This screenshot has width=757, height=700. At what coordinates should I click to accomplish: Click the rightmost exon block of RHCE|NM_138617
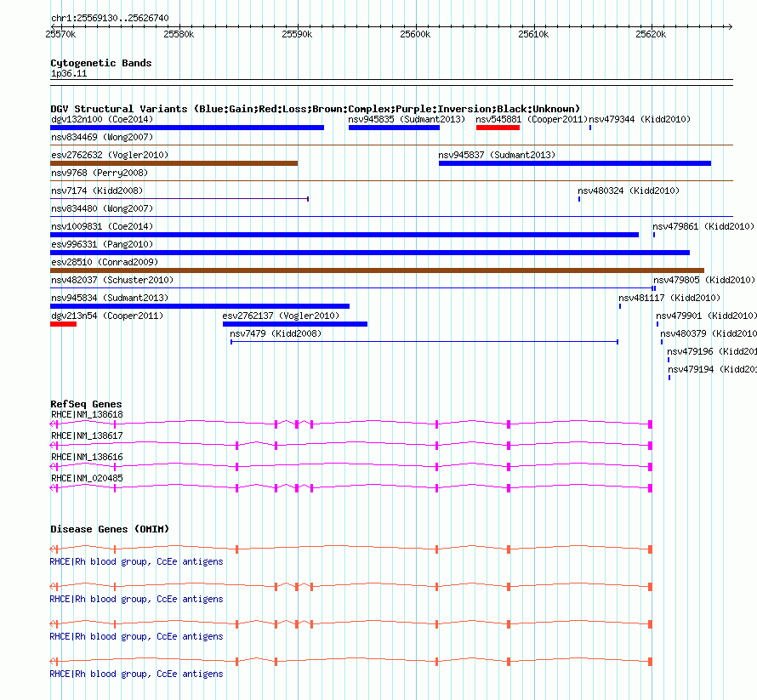click(x=651, y=446)
